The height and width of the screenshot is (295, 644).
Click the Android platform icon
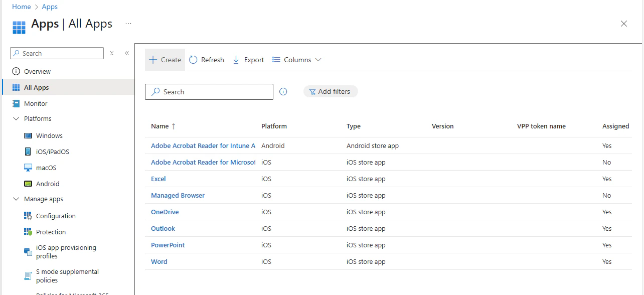pos(28,184)
